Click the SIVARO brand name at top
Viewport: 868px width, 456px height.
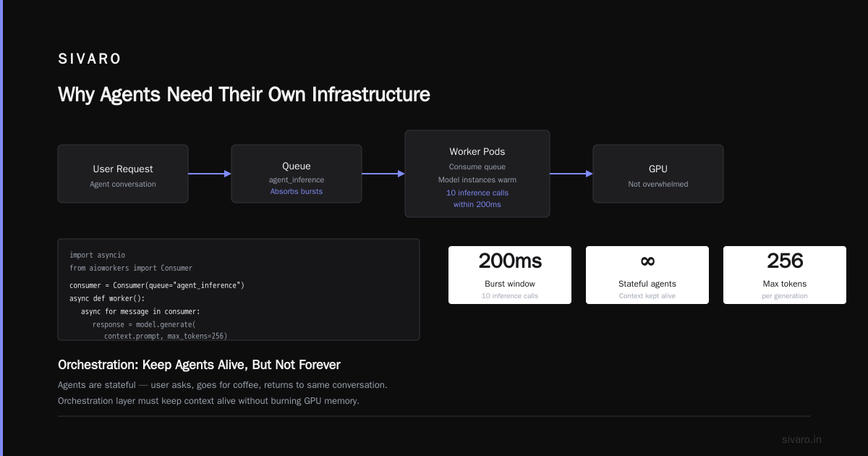click(90, 59)
